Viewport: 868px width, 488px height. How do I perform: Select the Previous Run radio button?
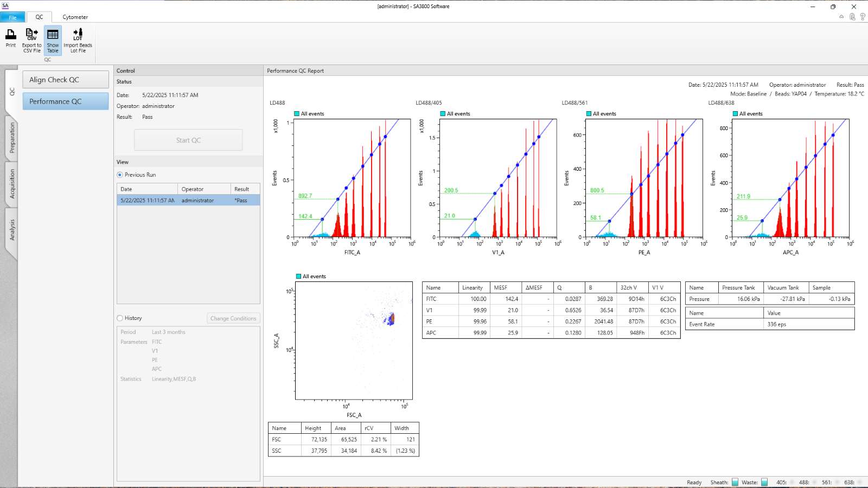point(120,175)
